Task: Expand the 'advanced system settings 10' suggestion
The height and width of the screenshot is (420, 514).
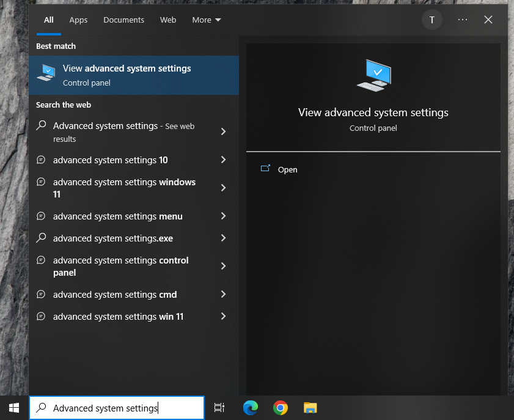Action: tap(223, 160)
